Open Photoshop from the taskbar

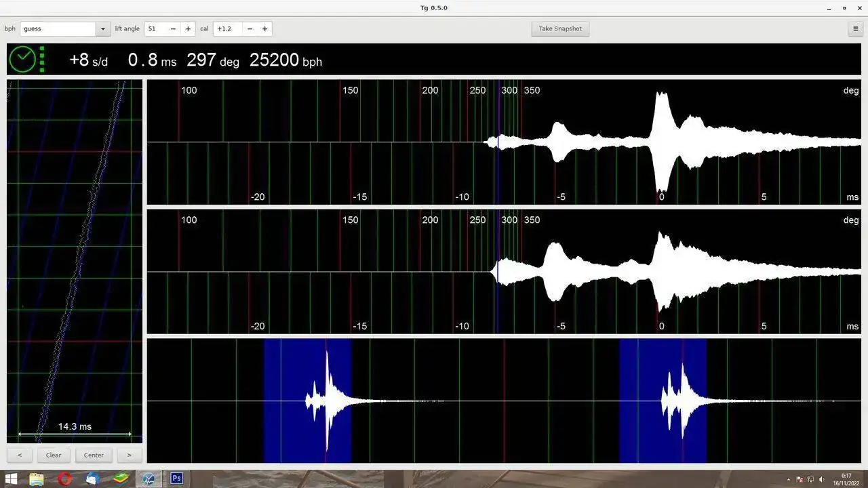tap(176, 479)
